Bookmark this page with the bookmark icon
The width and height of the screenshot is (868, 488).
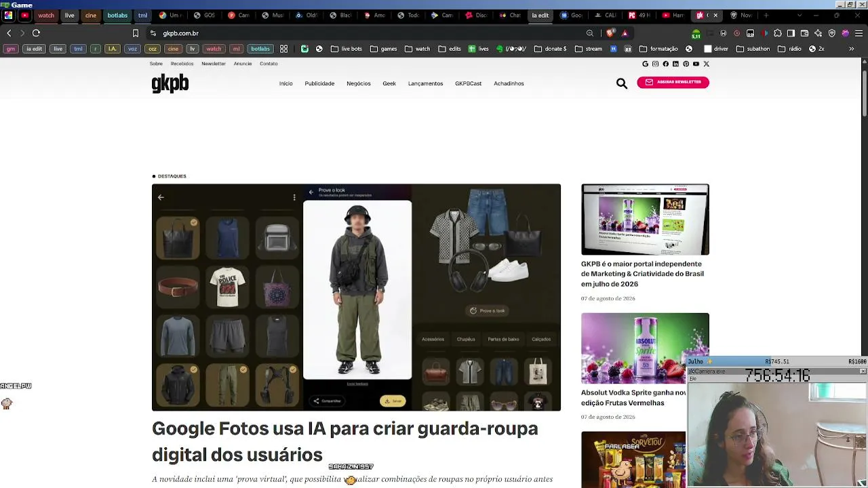[136, 33]
